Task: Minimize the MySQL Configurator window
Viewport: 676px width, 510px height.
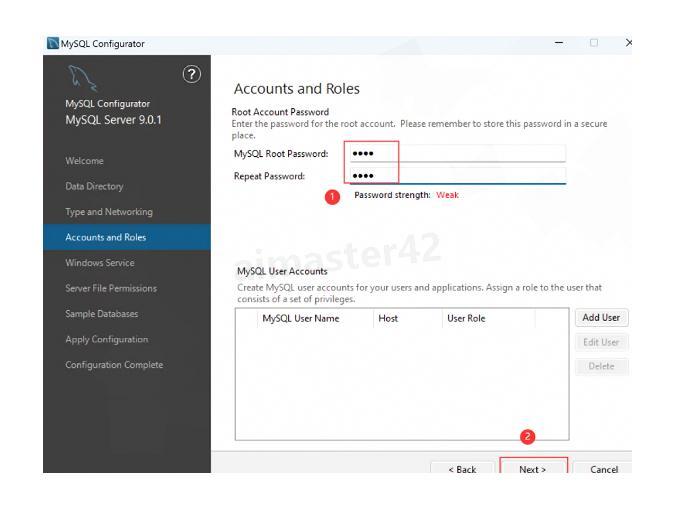Action: coord(559,43)
